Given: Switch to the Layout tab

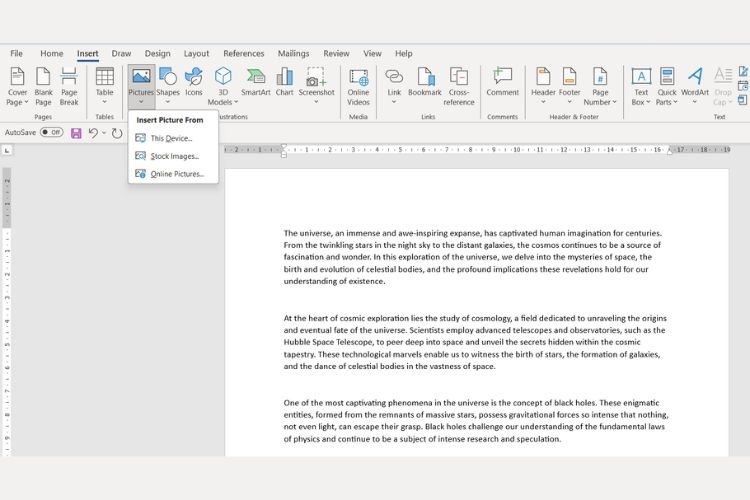Looking at the screenshot, I should (x=197, y=54).
